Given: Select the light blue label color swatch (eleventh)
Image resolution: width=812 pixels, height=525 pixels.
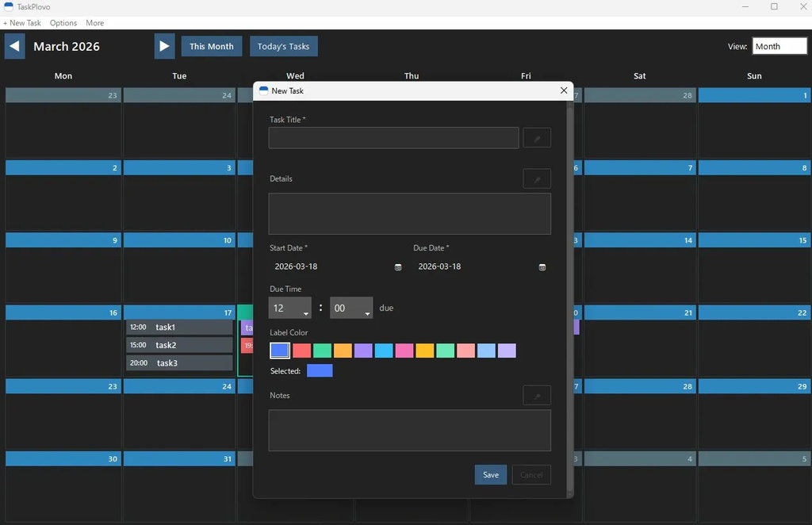Looking at the screenshot, I should 486,351.
